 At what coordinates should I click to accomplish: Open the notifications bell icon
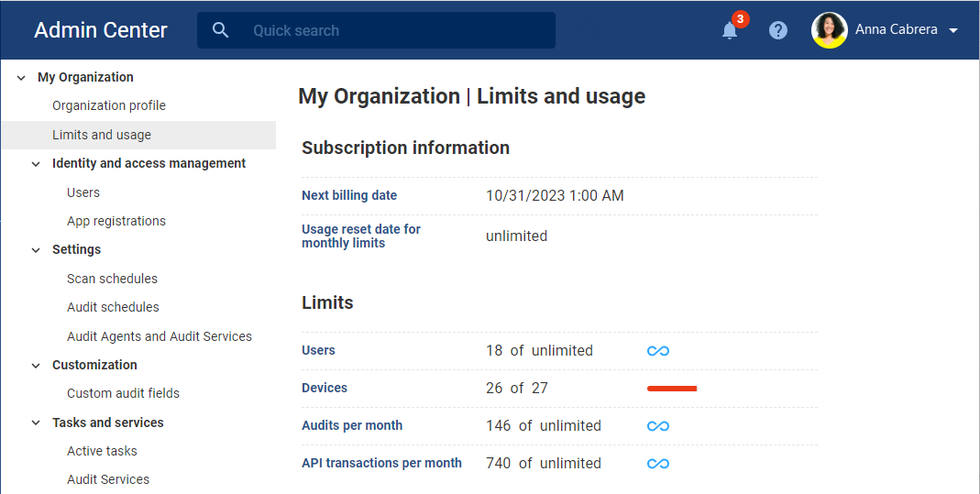pyautogui.click(x=730, y=30)
